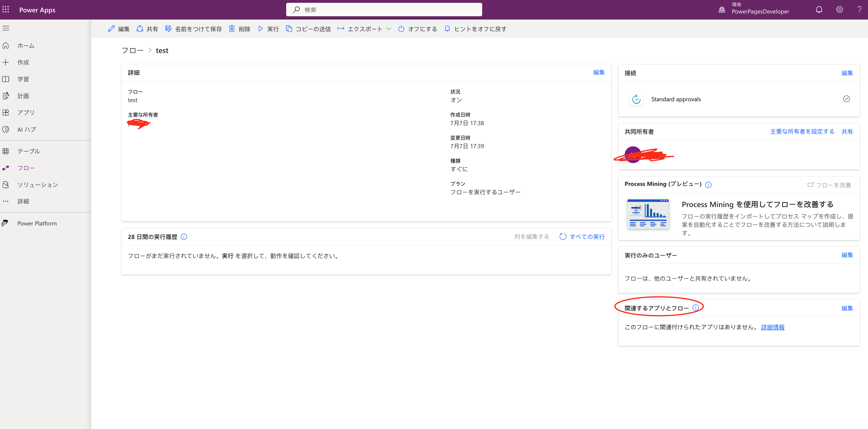The image size is (868, 429).
Task: Open テーブル from the left navigation
Action: pyautogui.click(x=29, y=151)
